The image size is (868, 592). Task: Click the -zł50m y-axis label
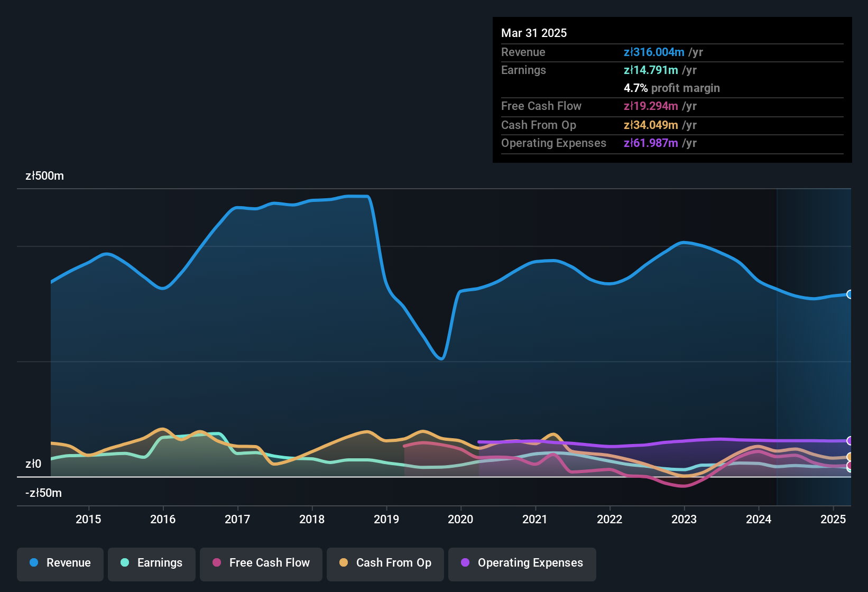tap(43, 493)
